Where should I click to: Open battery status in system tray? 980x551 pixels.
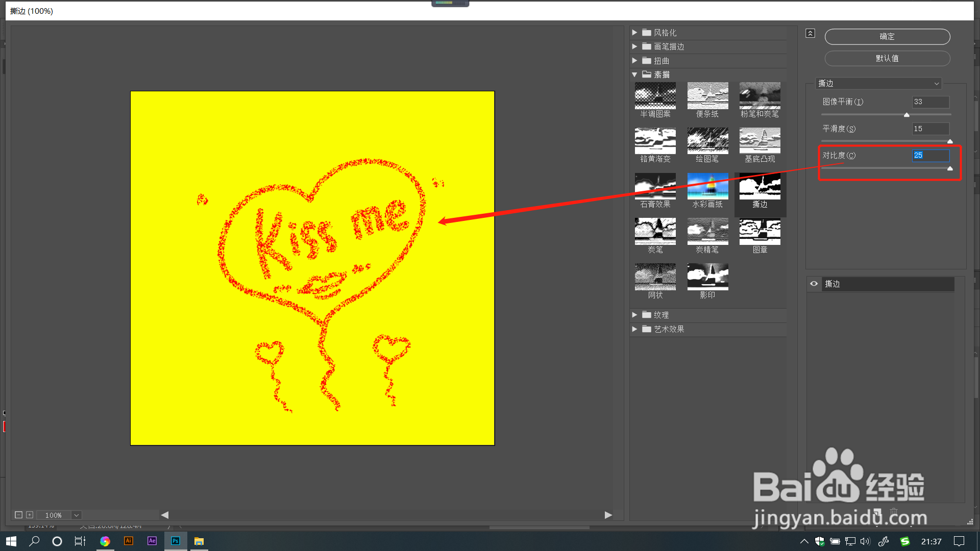pos(835,541)
